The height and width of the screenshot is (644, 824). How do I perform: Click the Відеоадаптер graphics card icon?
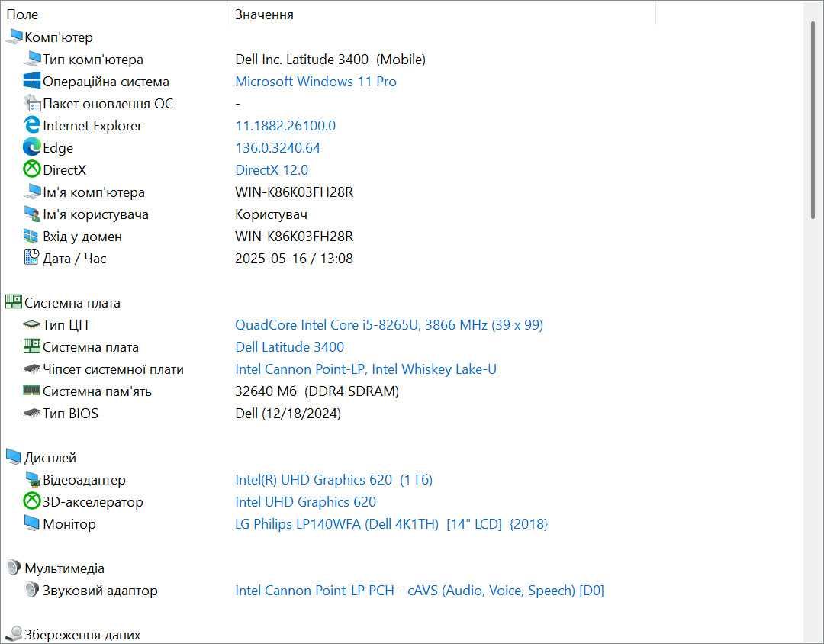pyautogui.click(x=33, y=479)
